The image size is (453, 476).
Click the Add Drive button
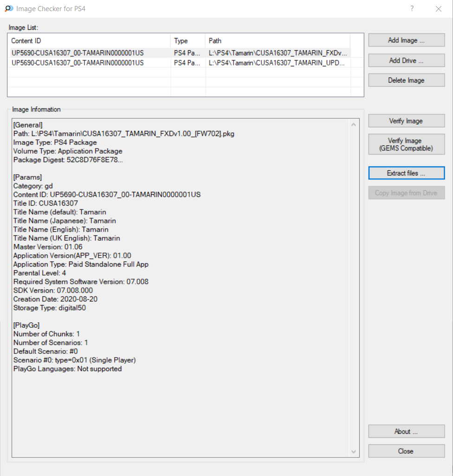pyautogui.click(x=406, y=60)
